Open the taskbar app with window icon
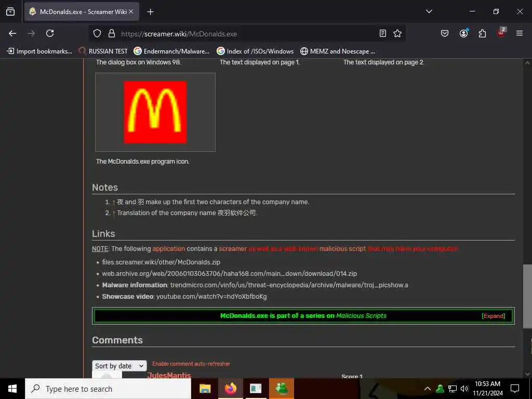The image size is (532, 399). tap(256, 389)
